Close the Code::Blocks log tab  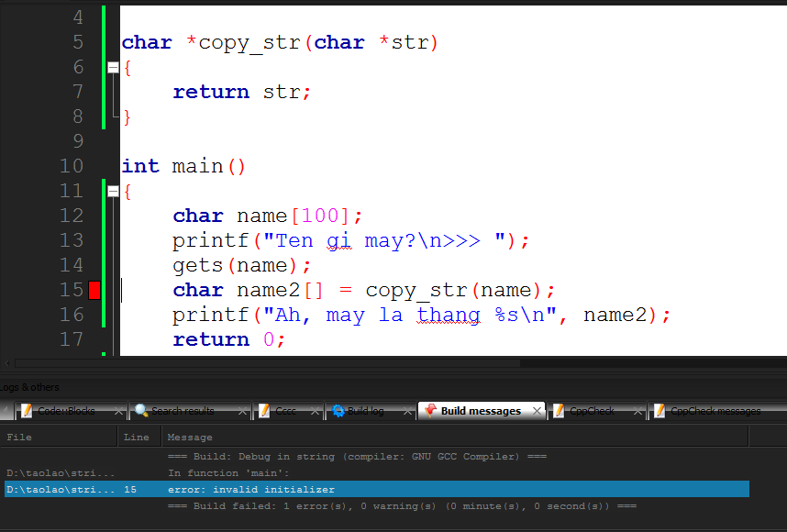pyautogui.click(x=120, y=412)
